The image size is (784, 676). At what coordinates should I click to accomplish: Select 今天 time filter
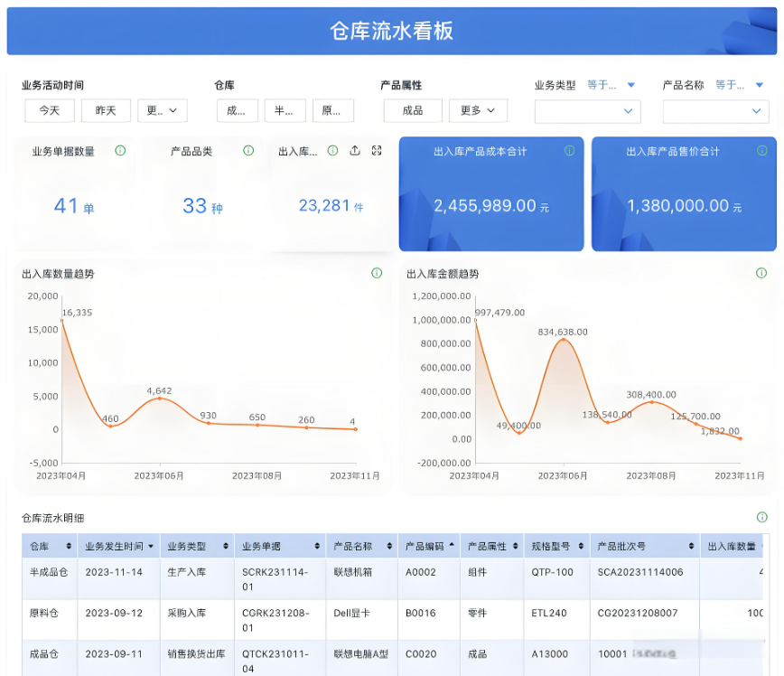click(50, 110)
